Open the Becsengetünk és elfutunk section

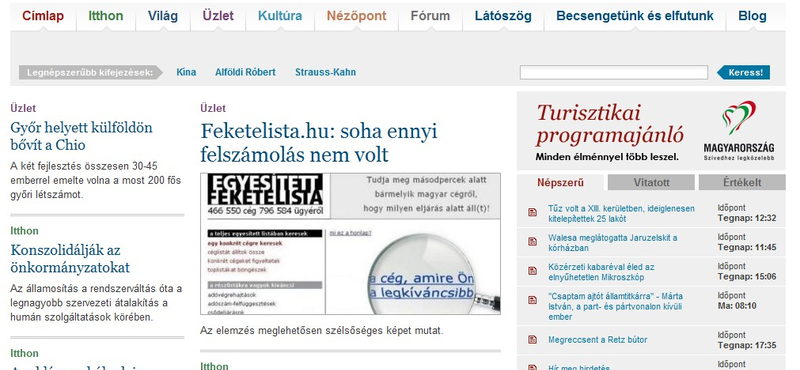tap(635, 16)
